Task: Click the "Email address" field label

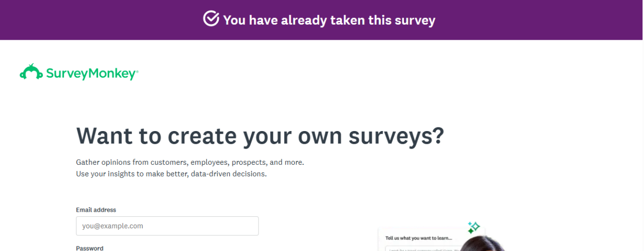Action: click(x=96, y=210)
